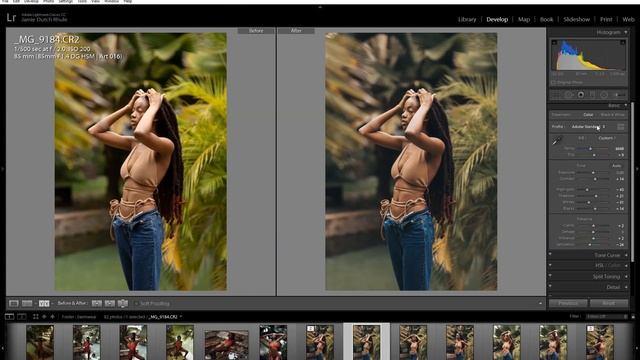Select the Radial Filter tool

[604, 95]
